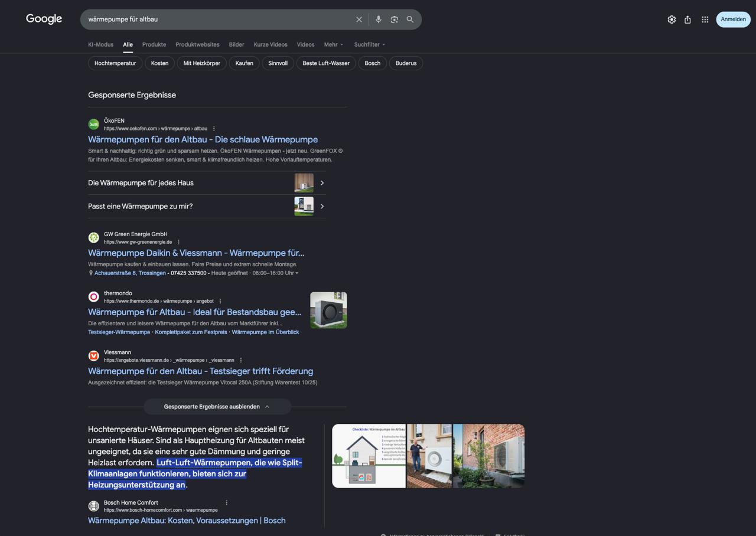The width and height of the screenshot is (756, 536).
Task: Open three-dot menu for Bosch Home Comfort result
Action: point(226,503)
